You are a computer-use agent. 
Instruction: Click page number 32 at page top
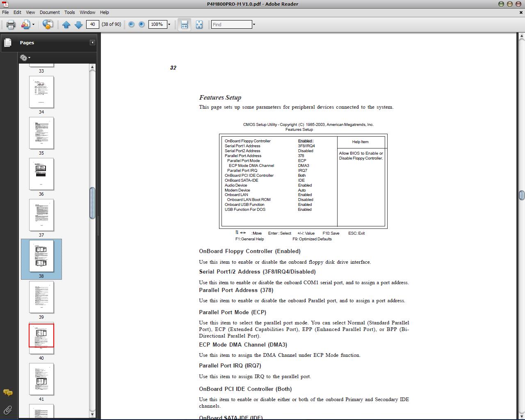click(173, 68)
